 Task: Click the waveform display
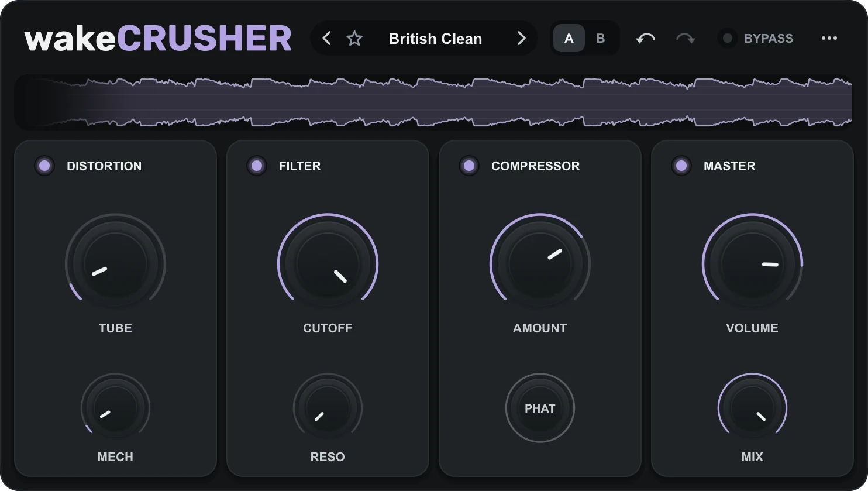point(433,102)
